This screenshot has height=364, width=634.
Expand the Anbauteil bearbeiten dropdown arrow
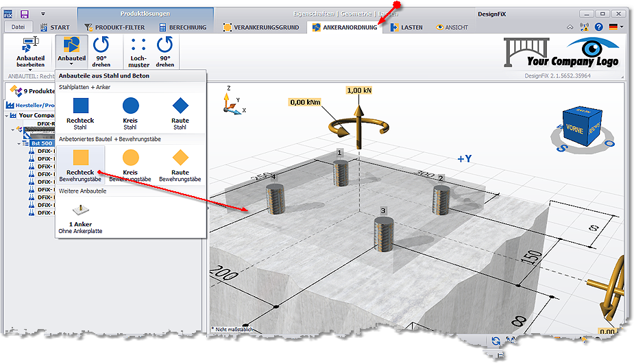tap(30, 69)
